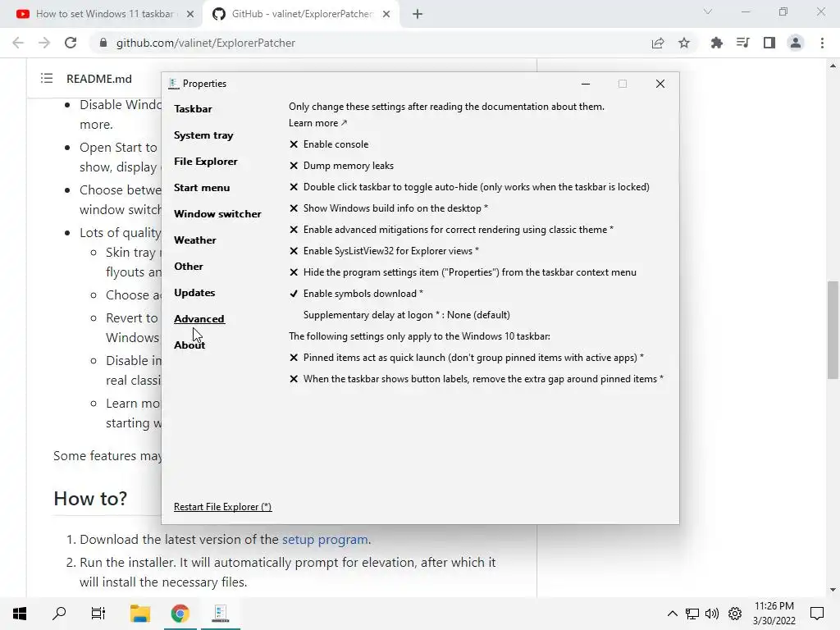The height and width of the screenshot is (630, 840).
Task: Close the Properties window
Action: pyautogui.click(x=660, y=84)
